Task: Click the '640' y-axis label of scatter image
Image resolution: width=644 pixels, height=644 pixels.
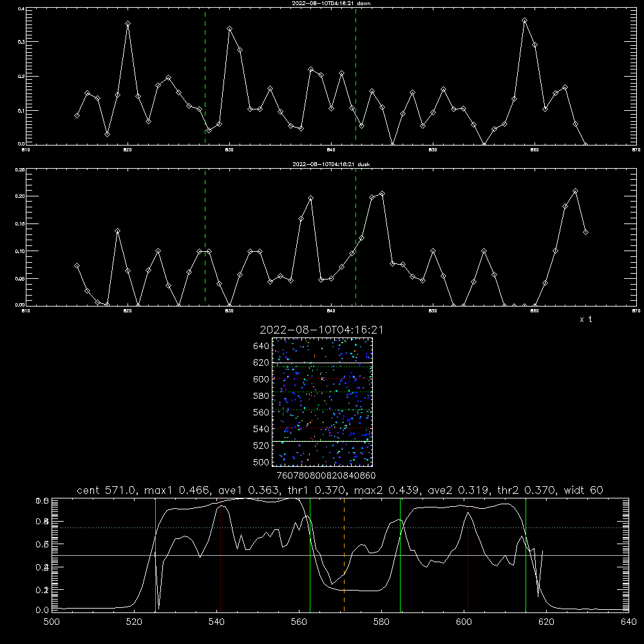Action: pyautogui.click(x=261, y=346)
